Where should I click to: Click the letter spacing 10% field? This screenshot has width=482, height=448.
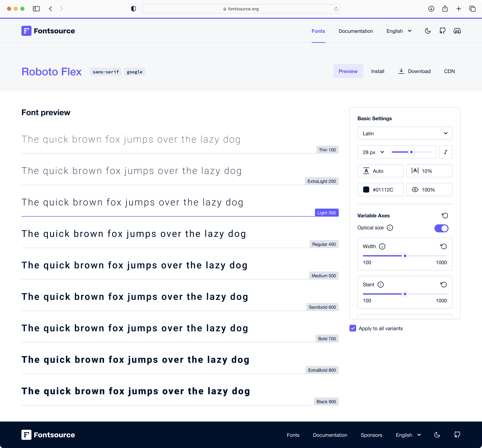point(429,171)
